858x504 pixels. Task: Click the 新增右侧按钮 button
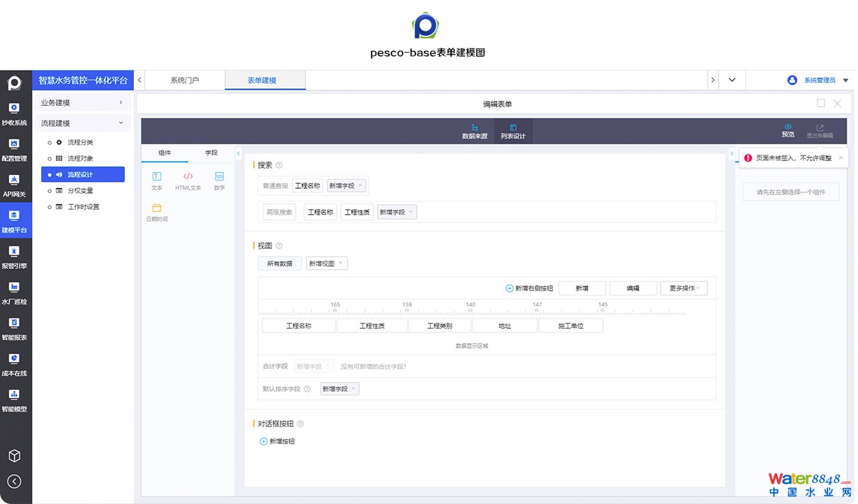(x=529, y=288)
